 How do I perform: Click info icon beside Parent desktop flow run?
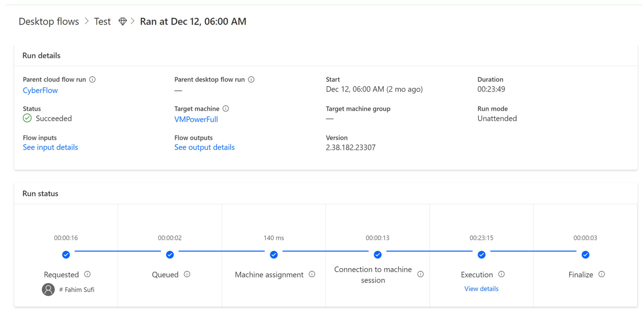coord(251,79)
